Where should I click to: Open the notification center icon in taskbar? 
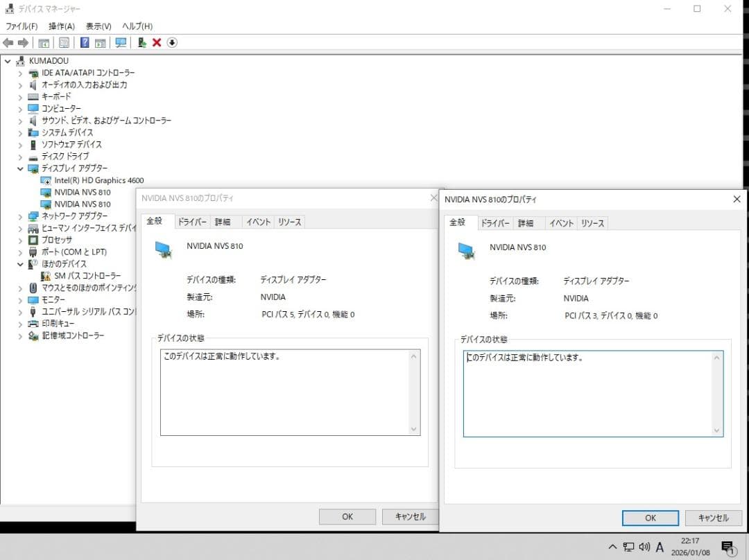(x=728, y=547)
